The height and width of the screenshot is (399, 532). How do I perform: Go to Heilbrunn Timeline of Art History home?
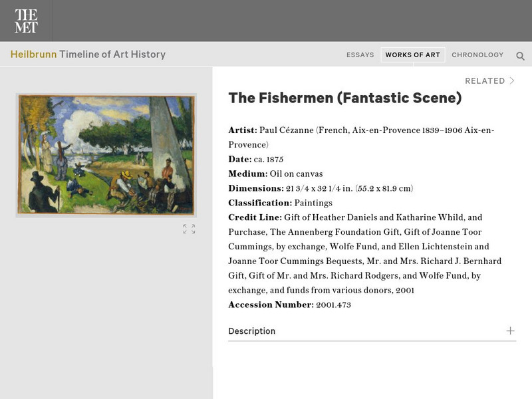(88, 55)
